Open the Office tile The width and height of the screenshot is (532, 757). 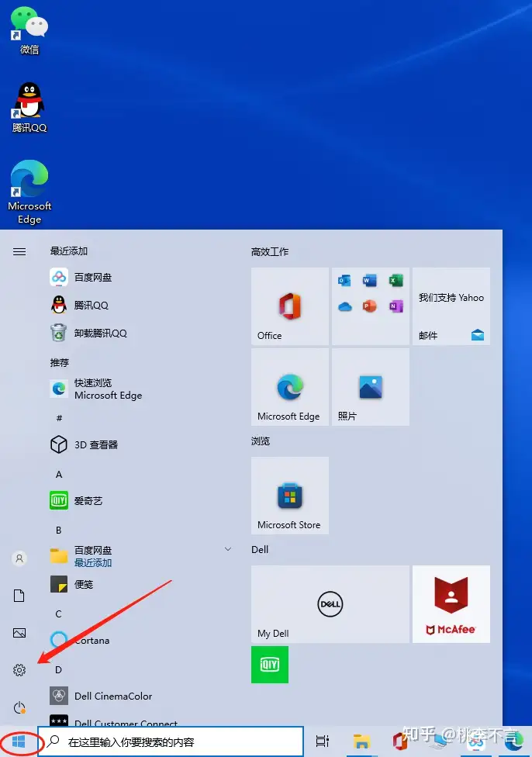click(290, 306)
